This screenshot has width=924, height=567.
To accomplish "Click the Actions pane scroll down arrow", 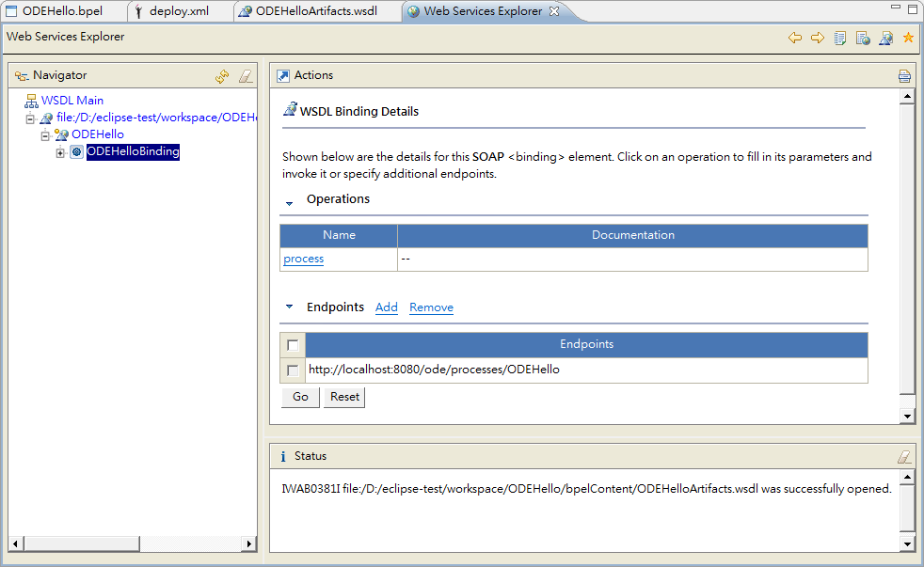I will [x=907, y=417].
